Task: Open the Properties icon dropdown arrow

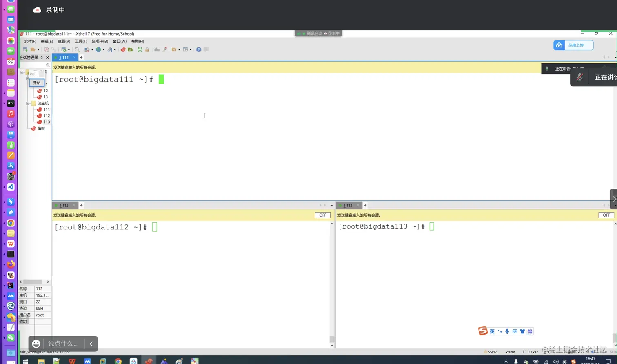Action: click(x=69, y=50)
